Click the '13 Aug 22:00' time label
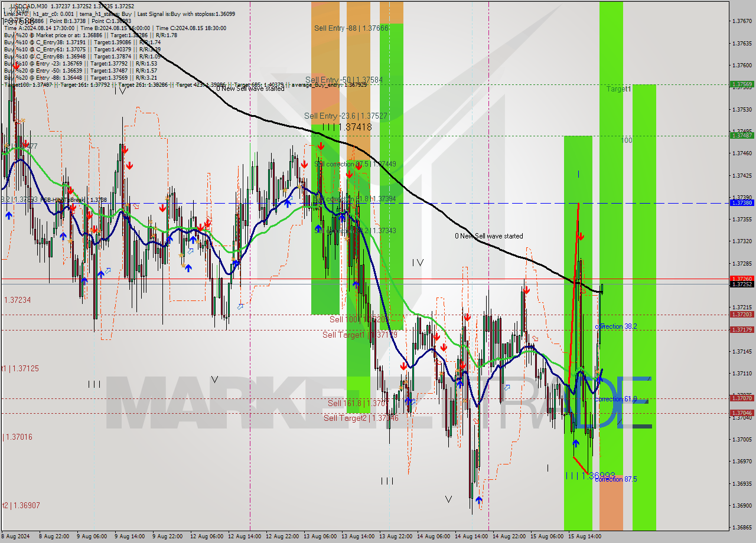756x543 pixels. (x=396, y=537)
